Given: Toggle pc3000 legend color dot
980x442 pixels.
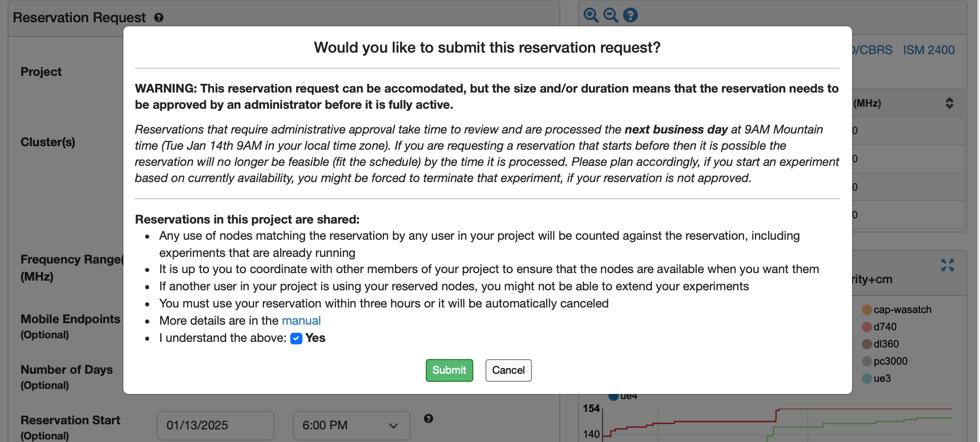Looking at the screenshot, I should [867, 361].
